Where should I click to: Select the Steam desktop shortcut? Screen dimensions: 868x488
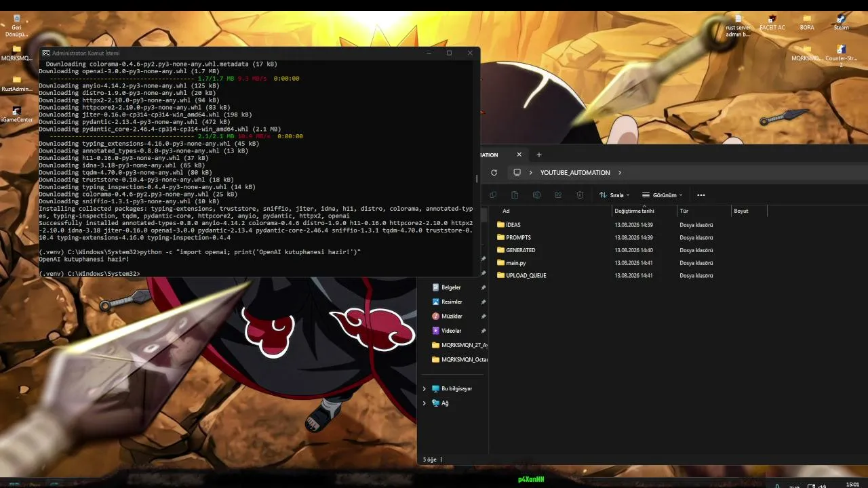(842, 23)
